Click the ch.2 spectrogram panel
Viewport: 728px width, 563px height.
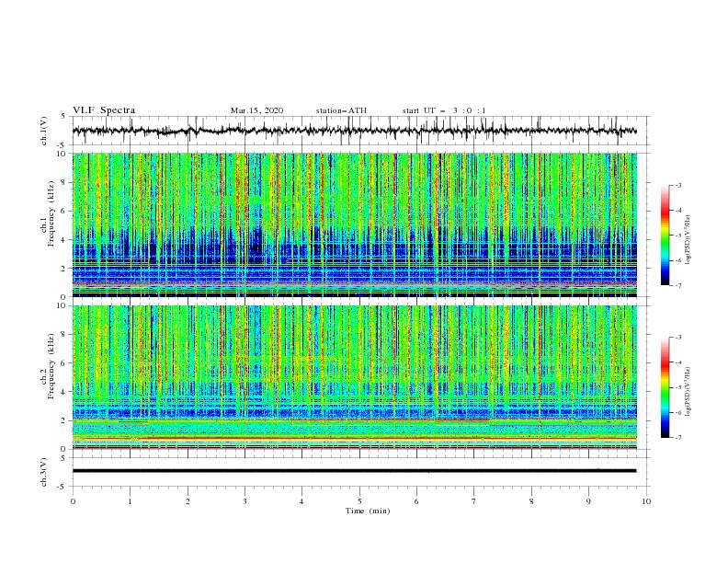pyautogui.click(x=354, y=377)
